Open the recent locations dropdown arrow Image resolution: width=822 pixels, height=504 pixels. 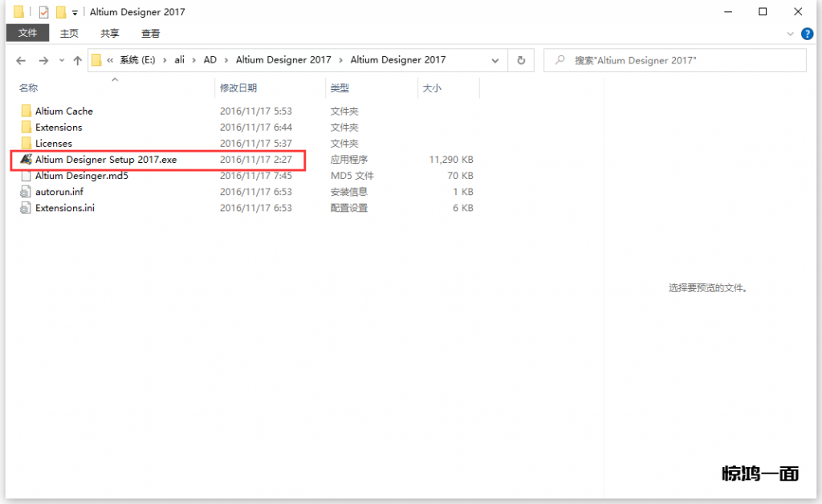tap(61, 61)
